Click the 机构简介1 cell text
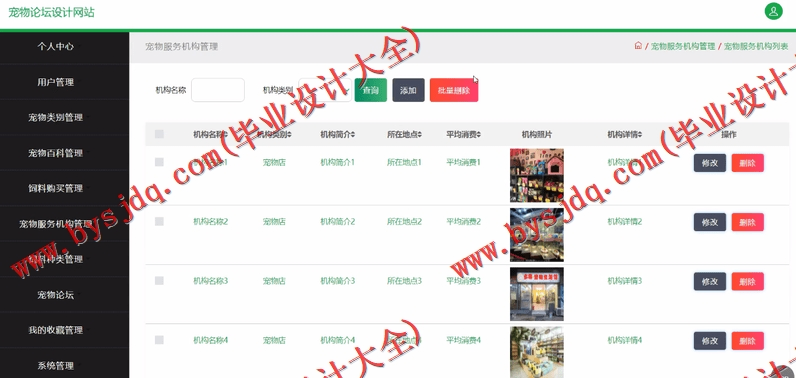Image resolution: width=796 pixels, height=378 pixels. point(338,162)
